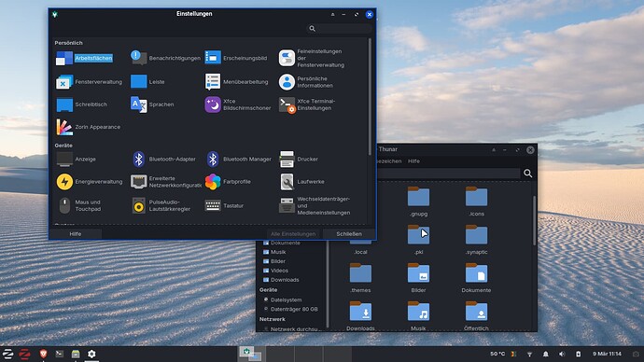Viewport: 644px width, 362px height.
Task: Click the Thunar file view scrollbar
Action: [534, 221]
